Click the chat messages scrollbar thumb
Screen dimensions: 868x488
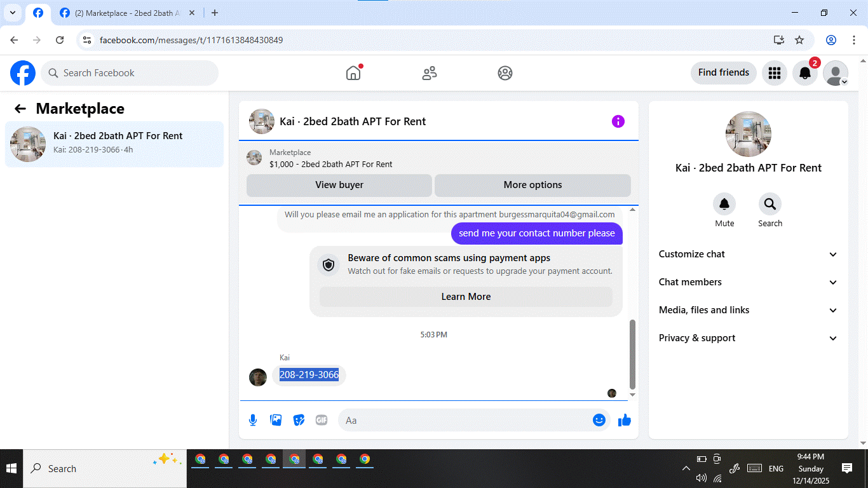632,355
